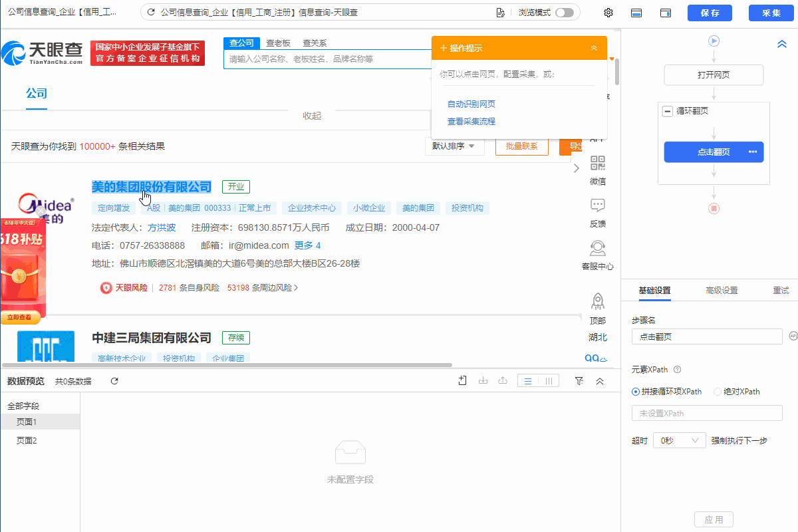
Task: Click the blue 采集 collect button
Action: [771, 13]
